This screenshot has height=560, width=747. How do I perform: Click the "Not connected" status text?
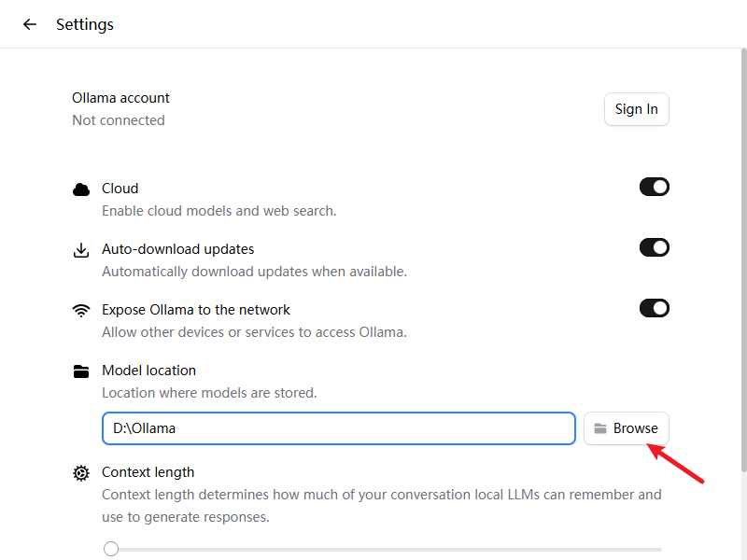coord(119,120)
